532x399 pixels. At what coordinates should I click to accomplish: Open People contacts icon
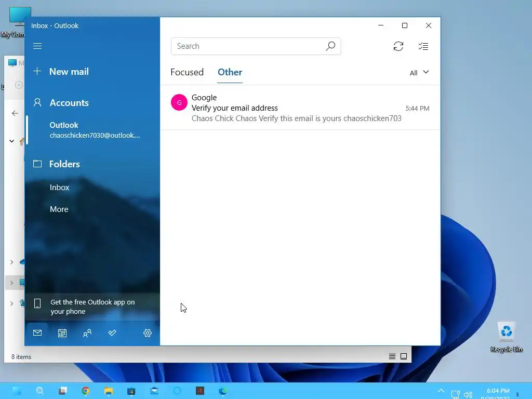pos(87,333)
